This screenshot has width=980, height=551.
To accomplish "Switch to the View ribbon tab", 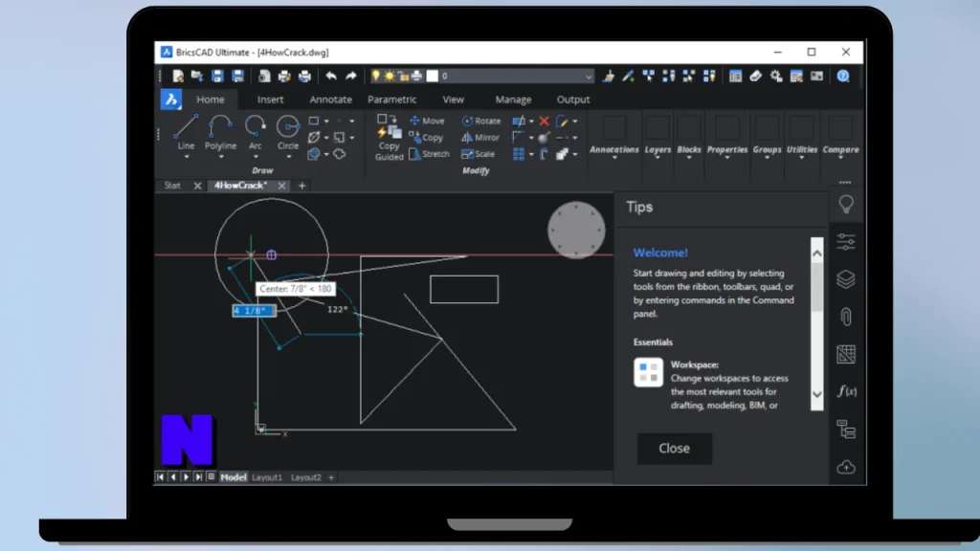I will click(453, 99).
